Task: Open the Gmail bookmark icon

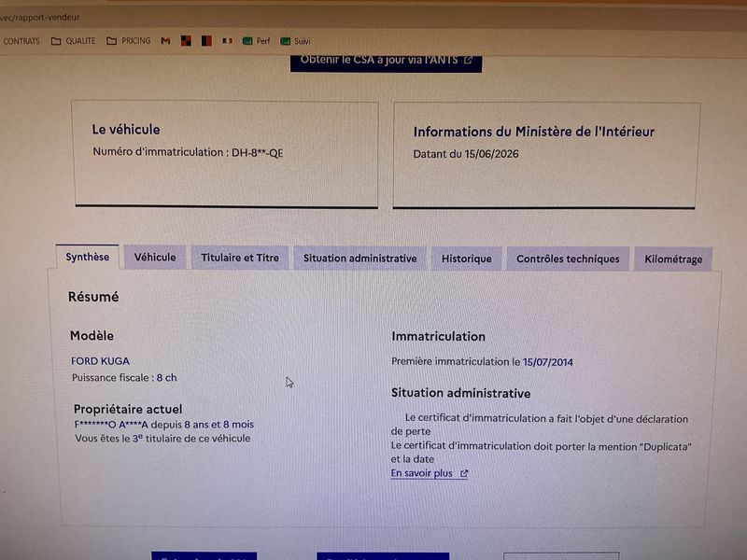Action: pyautogui.click(x=165, y=41)
